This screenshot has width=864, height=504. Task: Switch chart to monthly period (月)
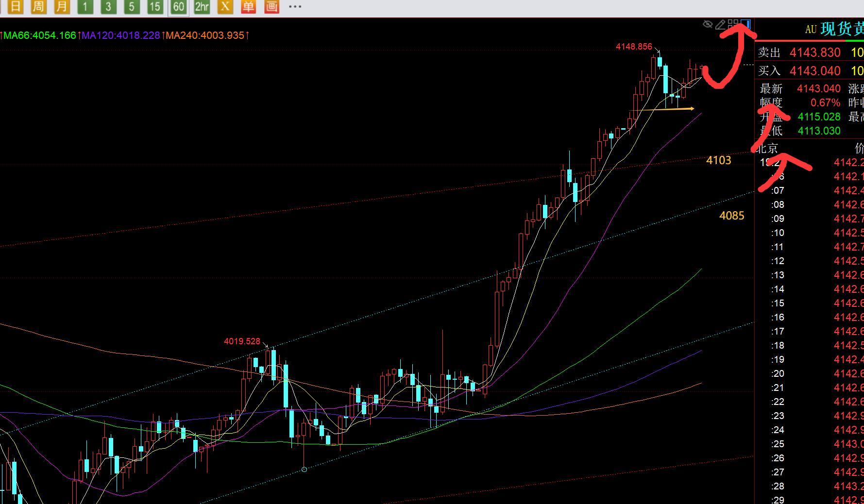pos(62,6)
